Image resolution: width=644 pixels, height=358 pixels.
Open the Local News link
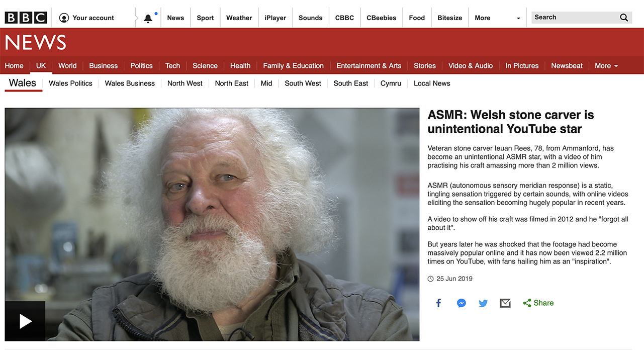pyautogui.click(x=432, y=83)
